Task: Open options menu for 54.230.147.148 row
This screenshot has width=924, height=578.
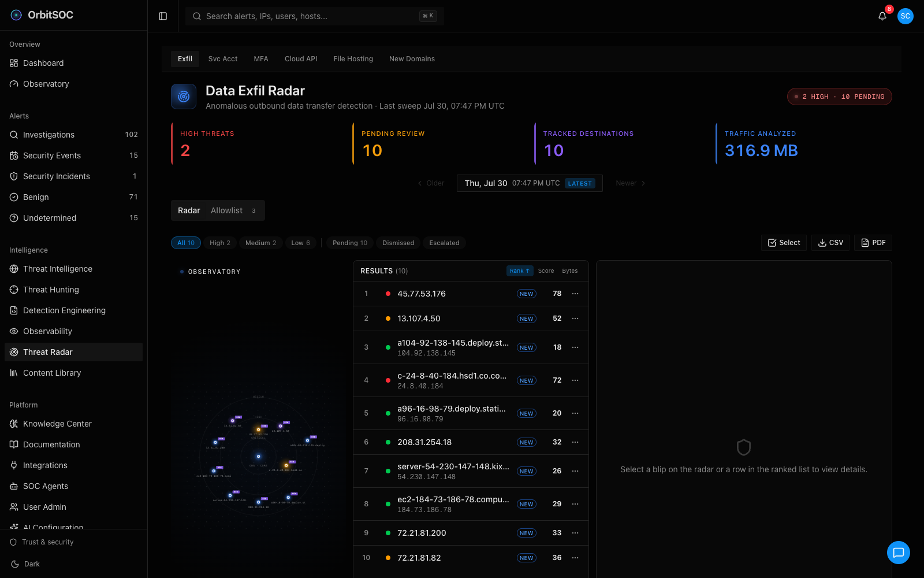Action: 575,471
